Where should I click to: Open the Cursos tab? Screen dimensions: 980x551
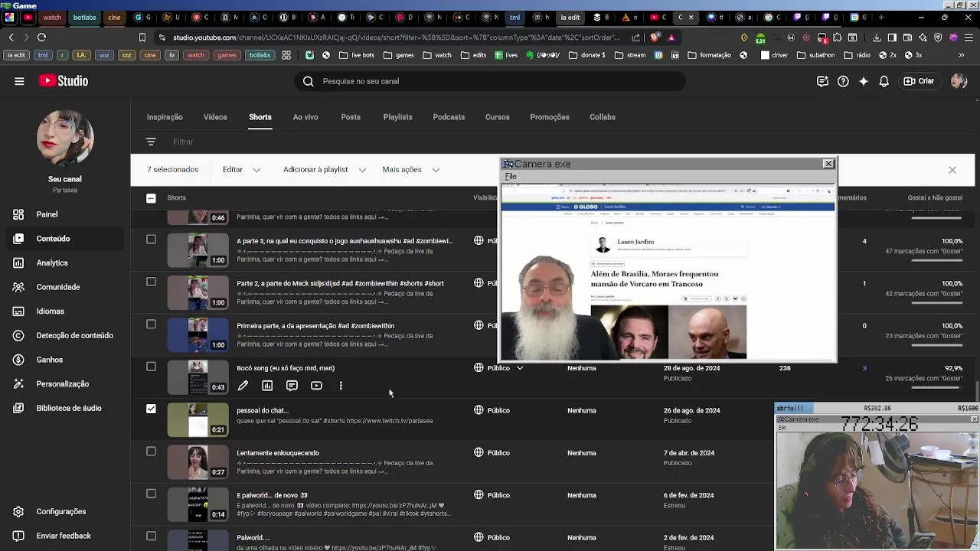(497, 117)
